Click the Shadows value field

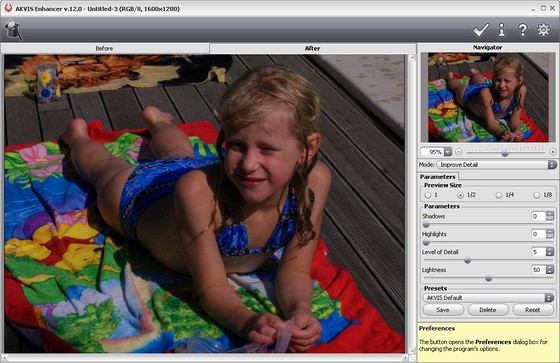click(x=539, y=216)
